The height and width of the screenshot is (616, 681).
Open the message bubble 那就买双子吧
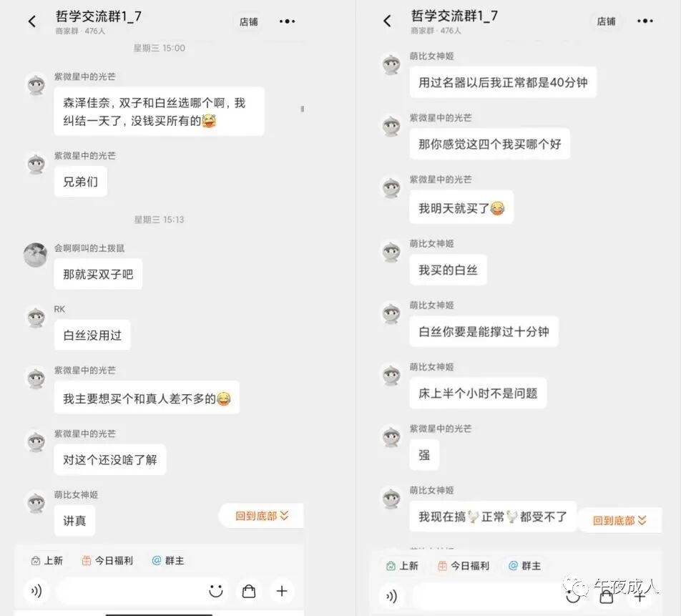point(98,274)
